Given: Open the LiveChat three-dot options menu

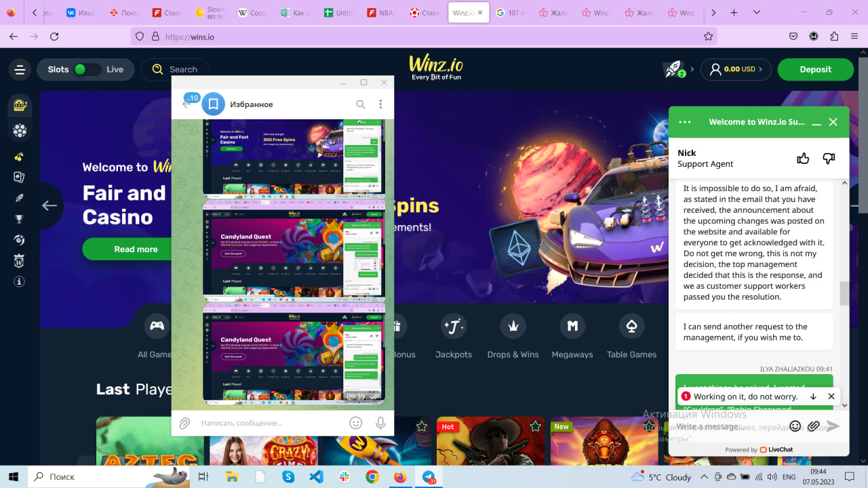Looking at the screenshot, I should tap(685, 122).
